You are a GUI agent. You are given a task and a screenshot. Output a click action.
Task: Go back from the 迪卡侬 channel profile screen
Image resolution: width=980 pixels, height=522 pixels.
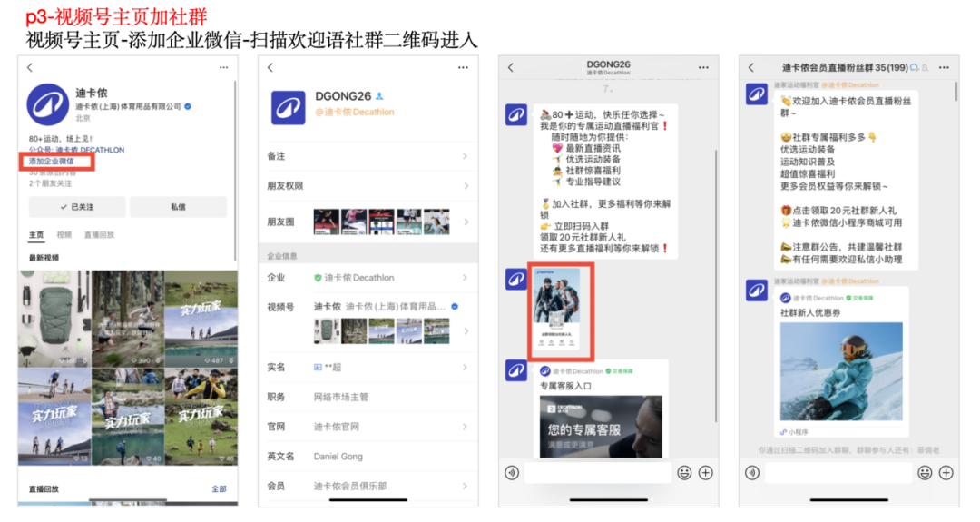[29, 67]
